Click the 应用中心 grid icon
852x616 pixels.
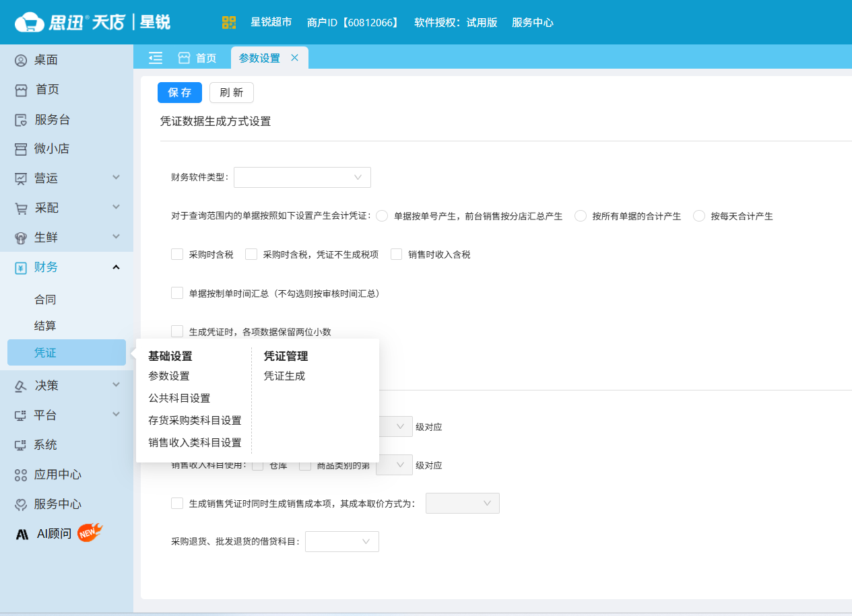21,475
